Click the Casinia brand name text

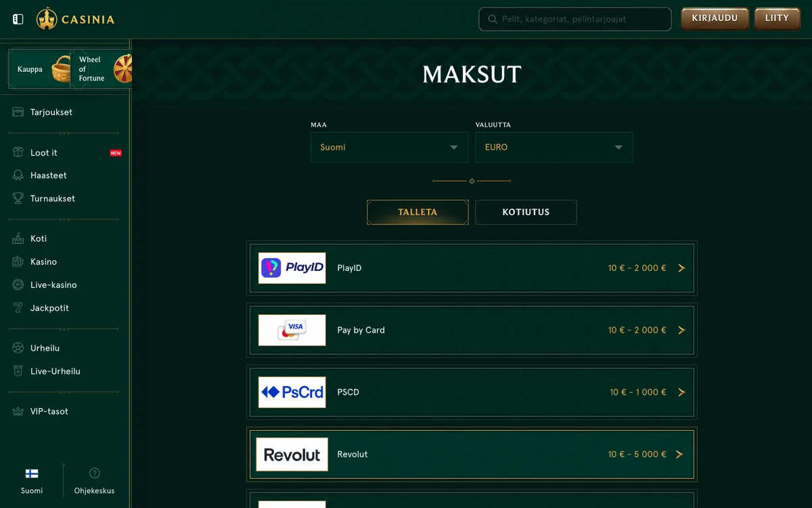click(88, 20)
